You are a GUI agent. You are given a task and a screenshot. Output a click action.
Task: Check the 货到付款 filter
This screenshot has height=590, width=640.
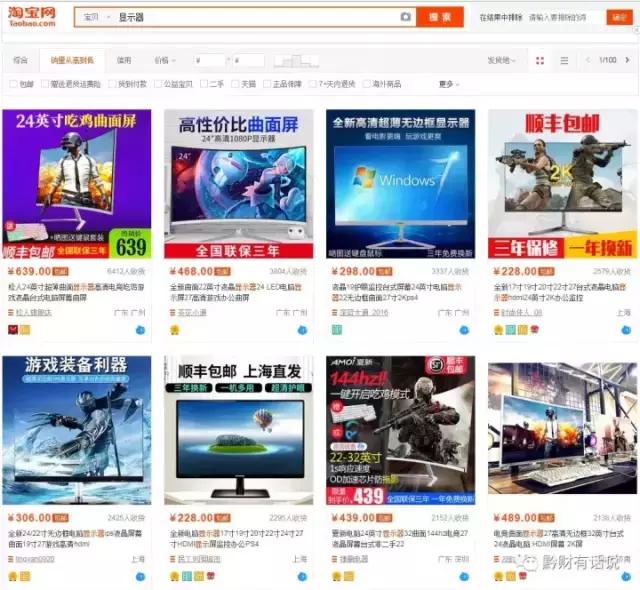112,84
